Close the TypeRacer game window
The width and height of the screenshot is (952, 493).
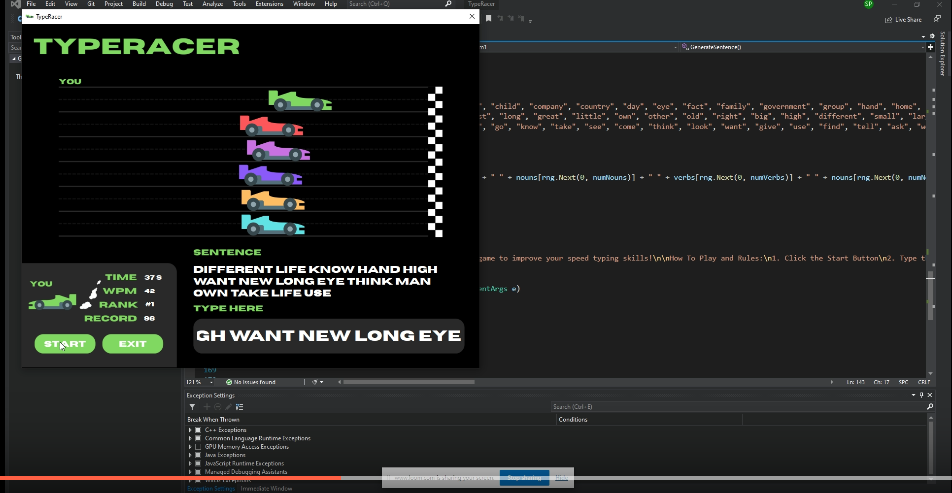pyautogui.click(x=472, y=16)
